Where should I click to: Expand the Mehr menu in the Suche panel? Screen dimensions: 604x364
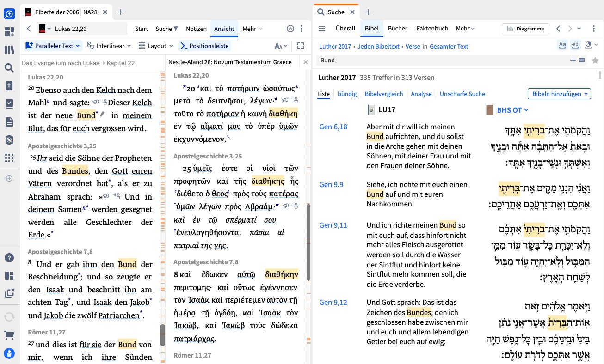[465, 29]
